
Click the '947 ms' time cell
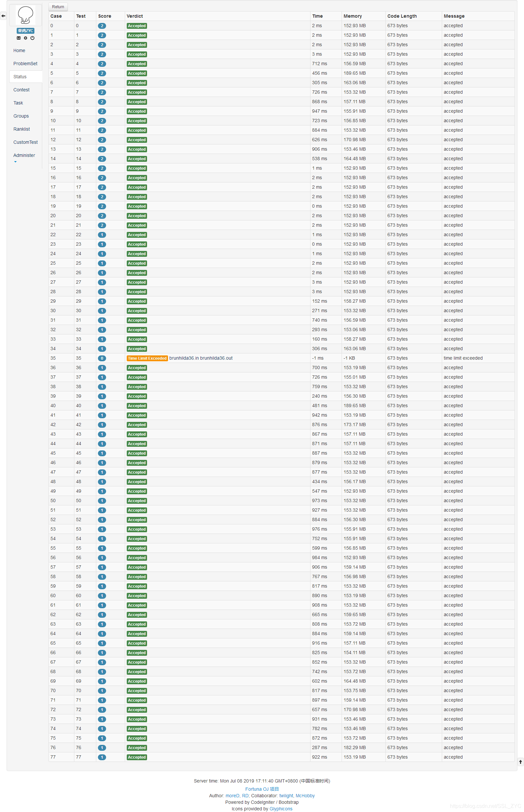coord(320,111)
